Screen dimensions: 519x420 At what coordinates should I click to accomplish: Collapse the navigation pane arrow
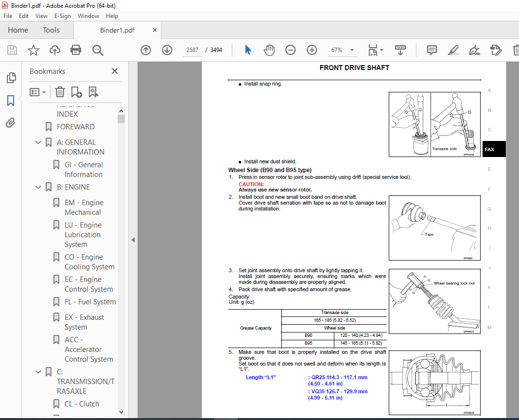pyautogui.click(x=133, y=240)
